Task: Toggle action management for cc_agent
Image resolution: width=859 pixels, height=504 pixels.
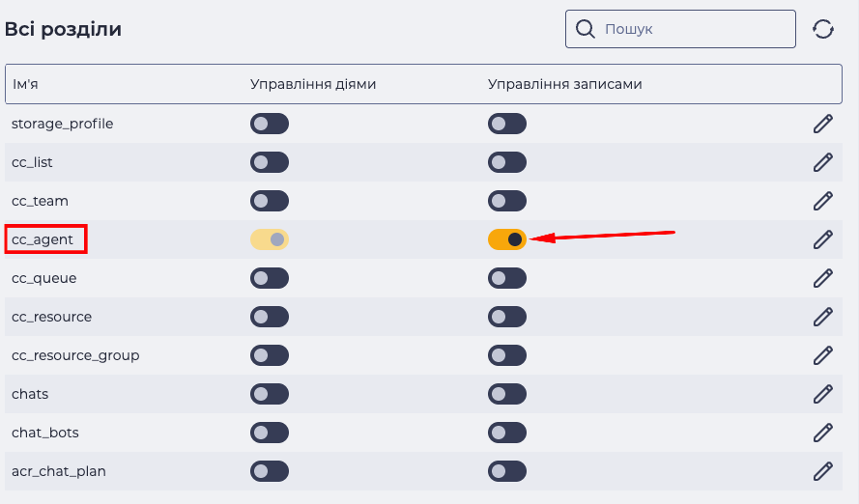Action: point(270,239)
